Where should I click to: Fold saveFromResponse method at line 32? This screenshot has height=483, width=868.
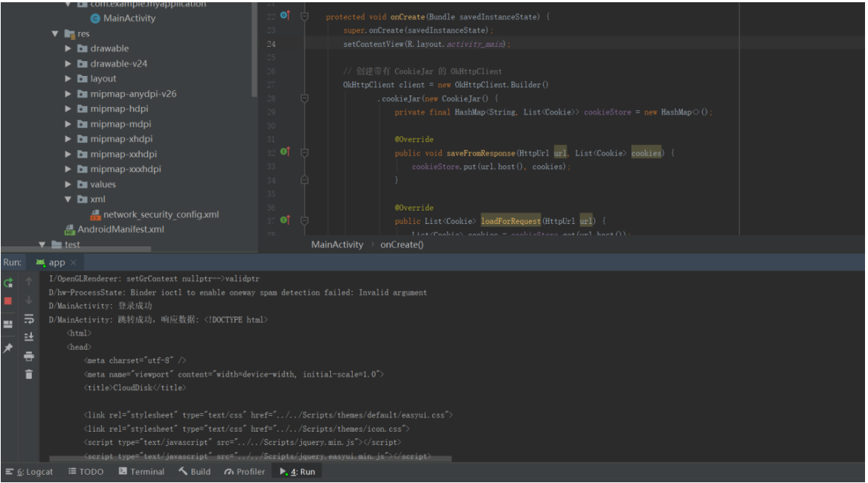click(x=304, y=153)
